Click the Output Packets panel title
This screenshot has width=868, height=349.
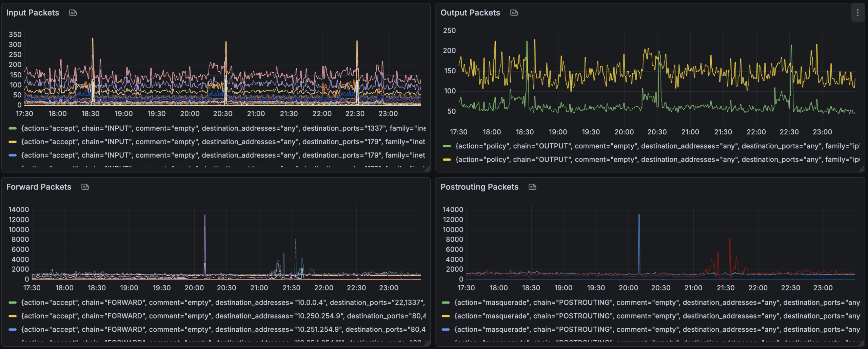[470, 13]
